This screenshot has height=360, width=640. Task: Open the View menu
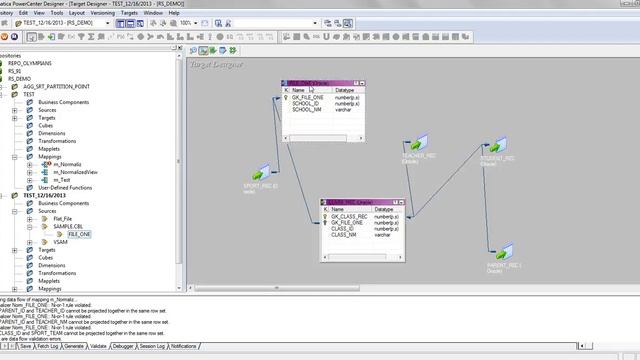click(39, 13)
